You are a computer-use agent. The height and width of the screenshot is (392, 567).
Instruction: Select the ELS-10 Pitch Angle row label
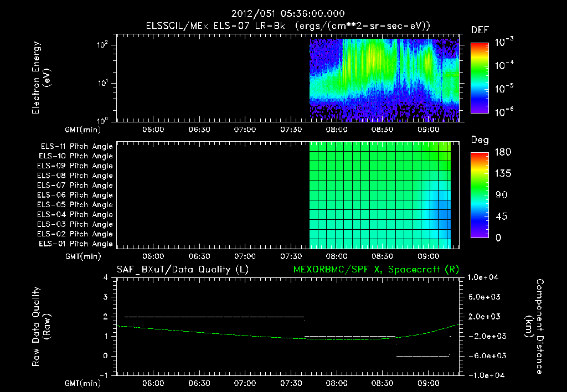coord(76,156)
